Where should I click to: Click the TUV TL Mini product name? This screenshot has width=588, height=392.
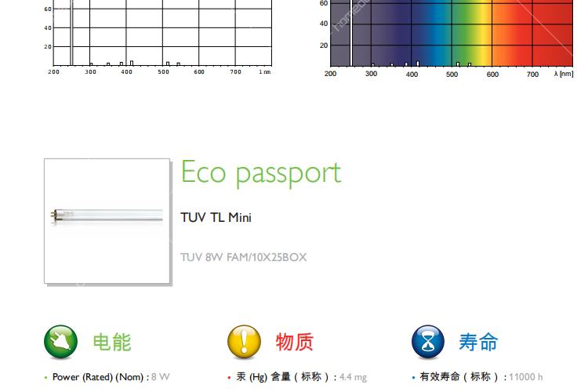216,218
